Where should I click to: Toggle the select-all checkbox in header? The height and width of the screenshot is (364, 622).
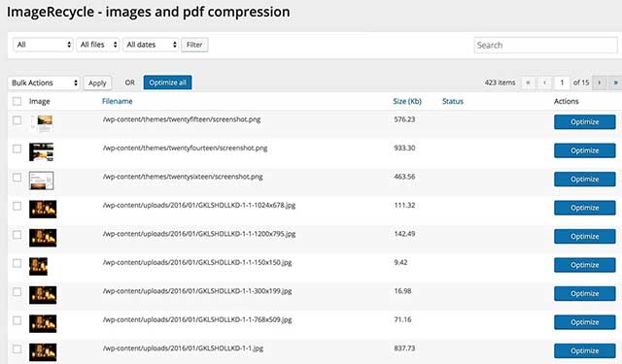coord(17,101)
